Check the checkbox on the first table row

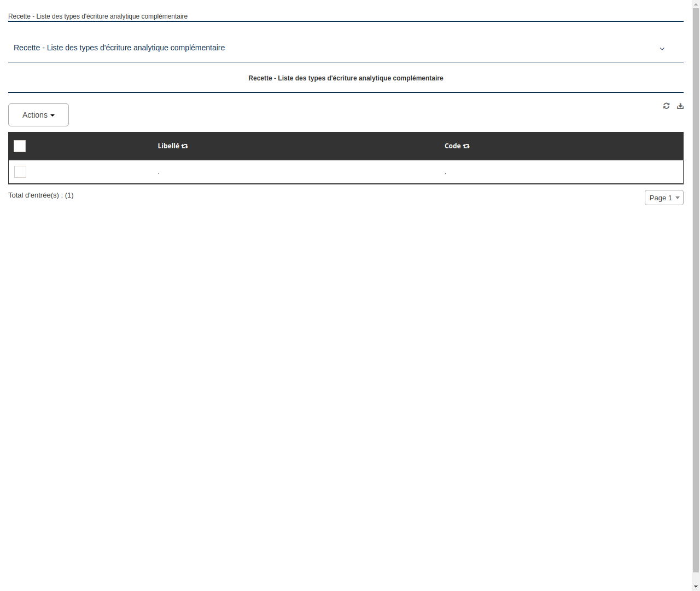[20, 171]
